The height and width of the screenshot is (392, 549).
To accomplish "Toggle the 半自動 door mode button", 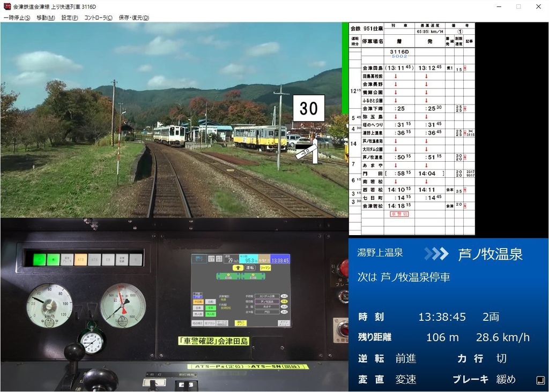I will tap(198, 301).
